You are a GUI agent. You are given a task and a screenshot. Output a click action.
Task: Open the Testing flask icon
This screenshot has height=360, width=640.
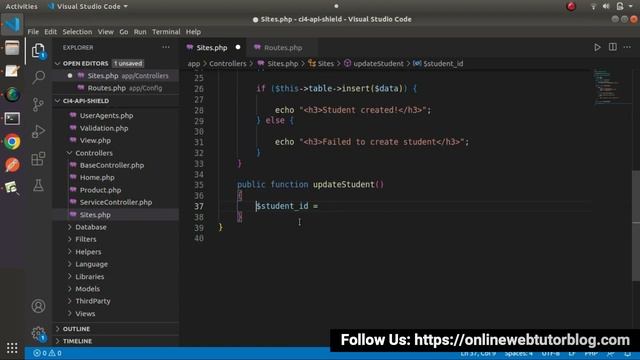coord(38,186)
